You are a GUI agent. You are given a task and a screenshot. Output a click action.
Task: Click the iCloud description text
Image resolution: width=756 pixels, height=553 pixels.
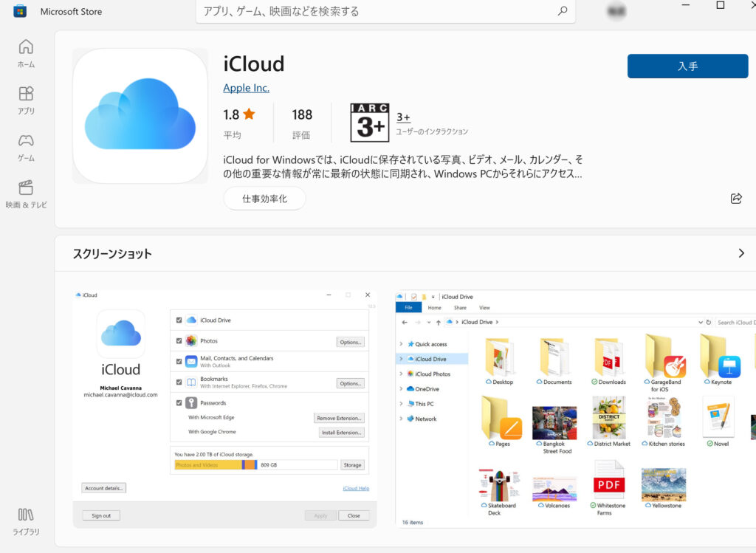click(402, 166)
